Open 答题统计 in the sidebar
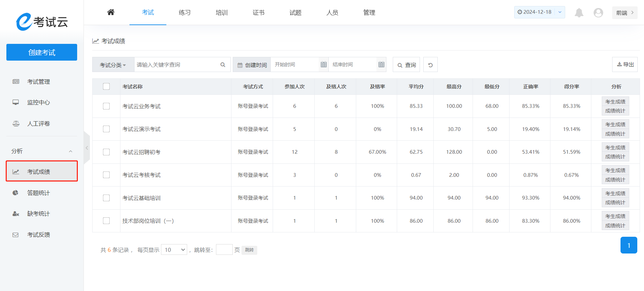The width and height of the screenshot is (644, 291). [x=38, y=193]
